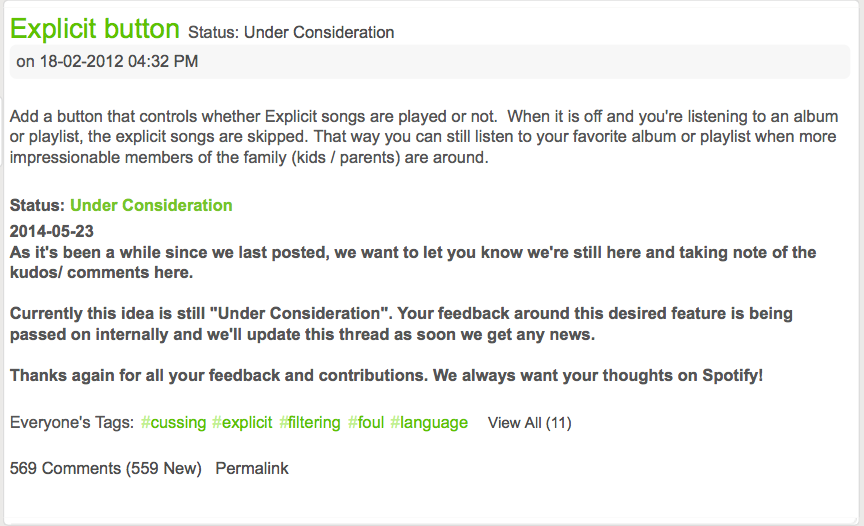This screenshot has width=864, height=526.
Task: Filter by the #explicit tag
Action: coord(242,423)
